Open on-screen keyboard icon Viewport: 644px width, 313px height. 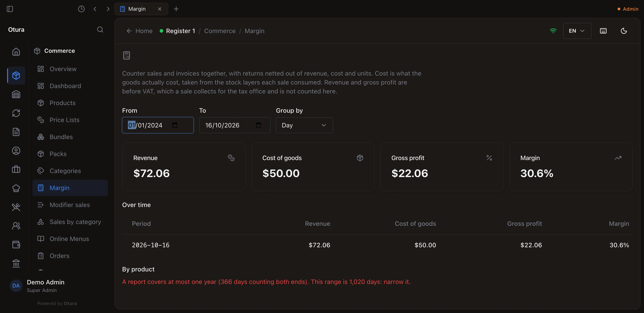point(603,31)
